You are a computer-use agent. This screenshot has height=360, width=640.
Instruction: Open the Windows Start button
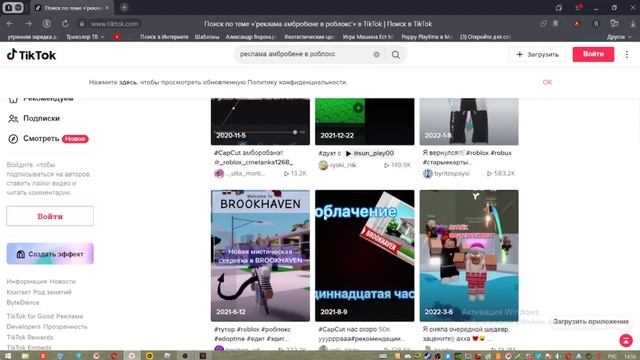pyautogui.click(x=7, y=356)
